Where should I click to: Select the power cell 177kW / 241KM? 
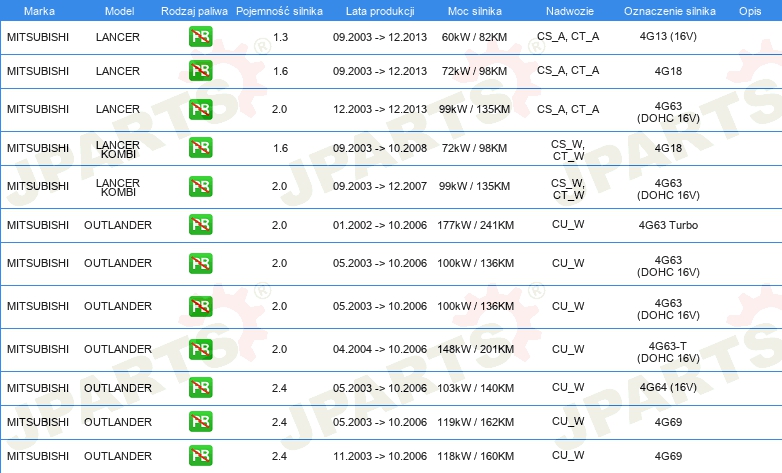(475, 225)
